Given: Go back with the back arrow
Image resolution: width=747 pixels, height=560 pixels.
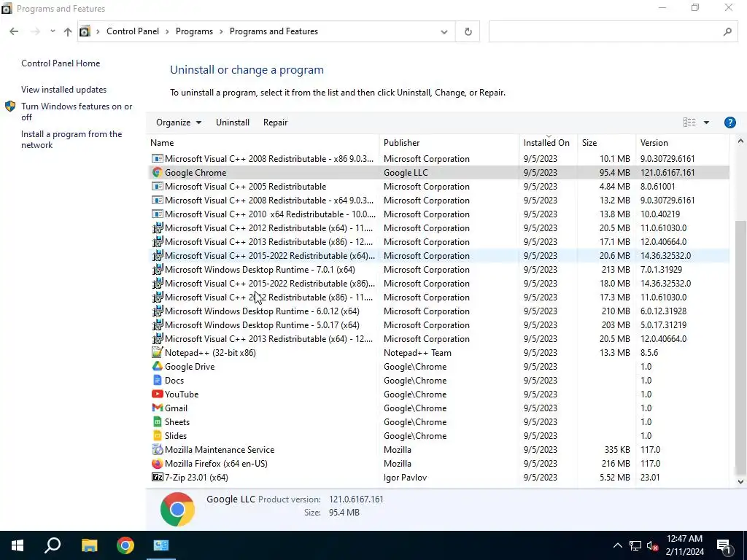Looking at the screenshot, I should coord(14,31).
